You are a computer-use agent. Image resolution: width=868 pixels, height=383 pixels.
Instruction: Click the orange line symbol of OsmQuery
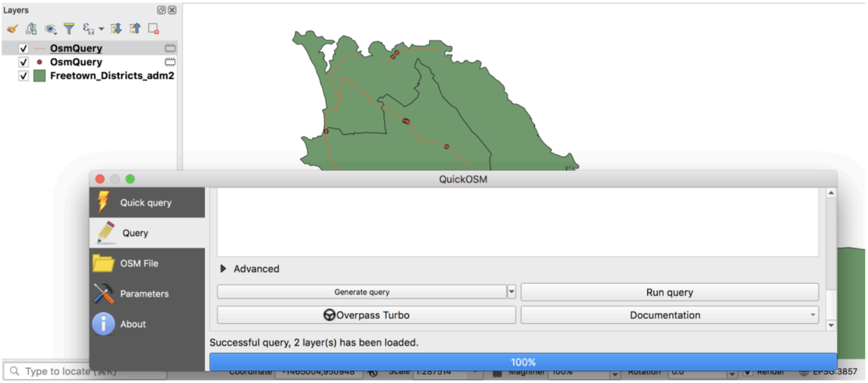(39, 48)
